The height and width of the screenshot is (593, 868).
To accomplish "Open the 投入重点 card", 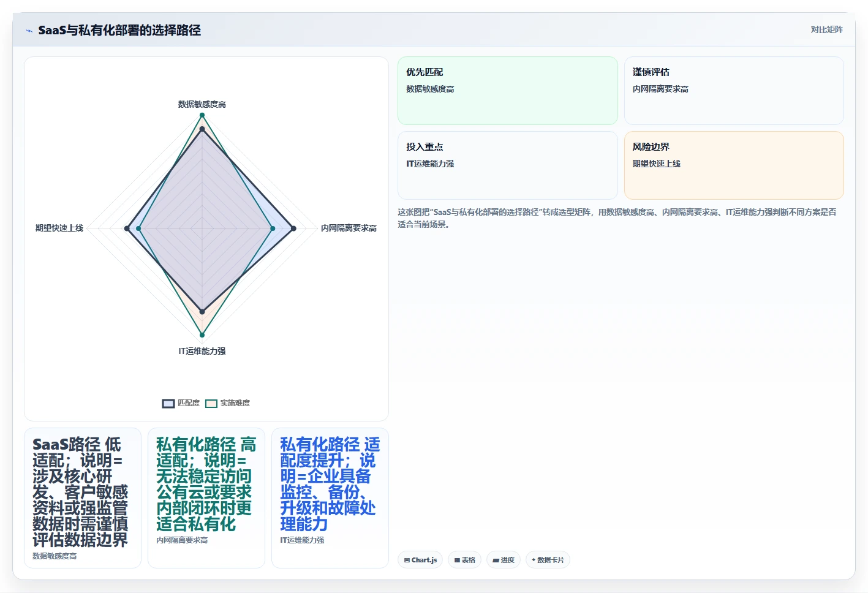I will tap(508, 165).
